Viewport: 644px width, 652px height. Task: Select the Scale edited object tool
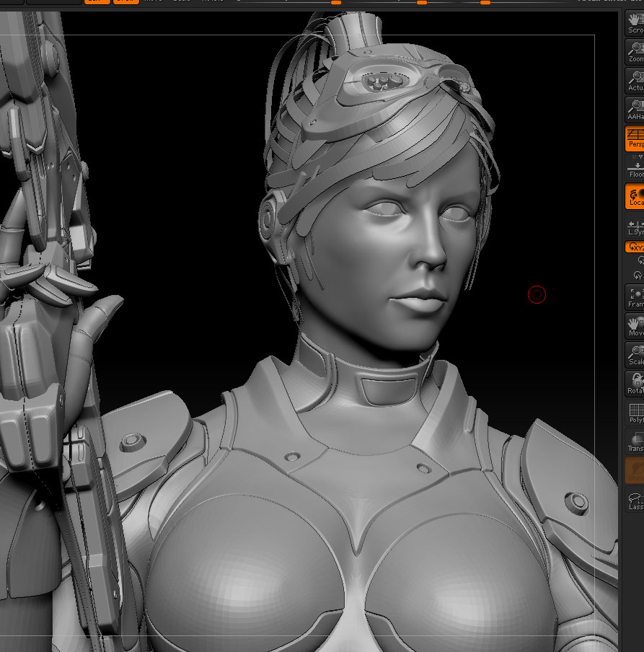coord(635,355)
